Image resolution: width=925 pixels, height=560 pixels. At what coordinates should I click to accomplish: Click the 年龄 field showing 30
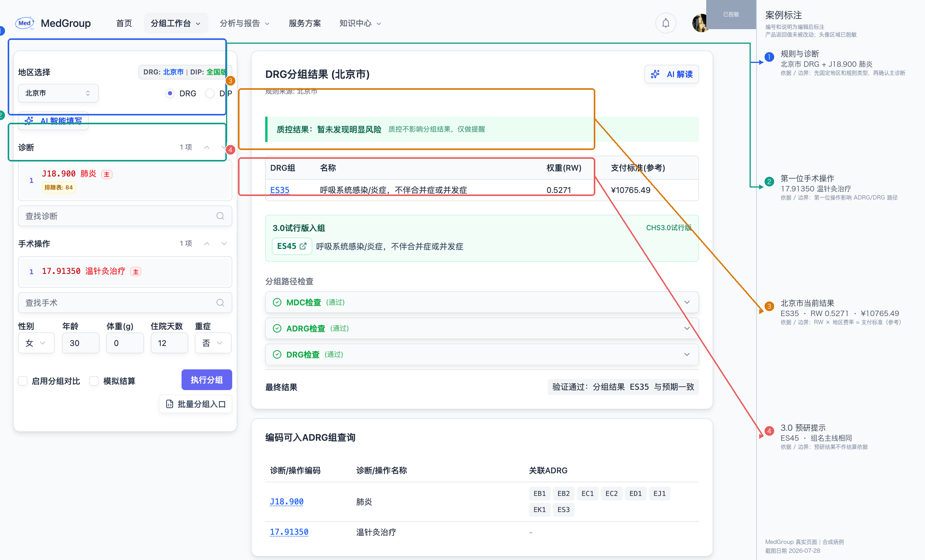[81, 343]
